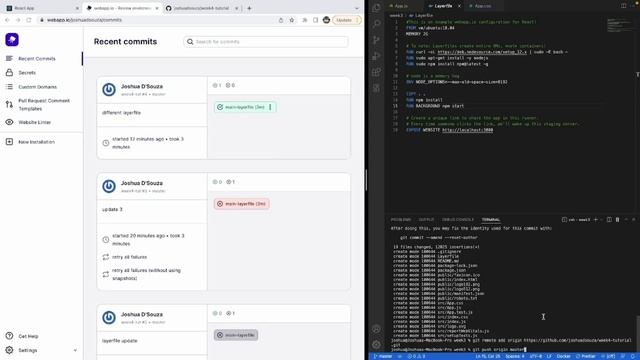Click retry all failures icon
The height and width of the screenshot is (360, 640).
(106, 257)
